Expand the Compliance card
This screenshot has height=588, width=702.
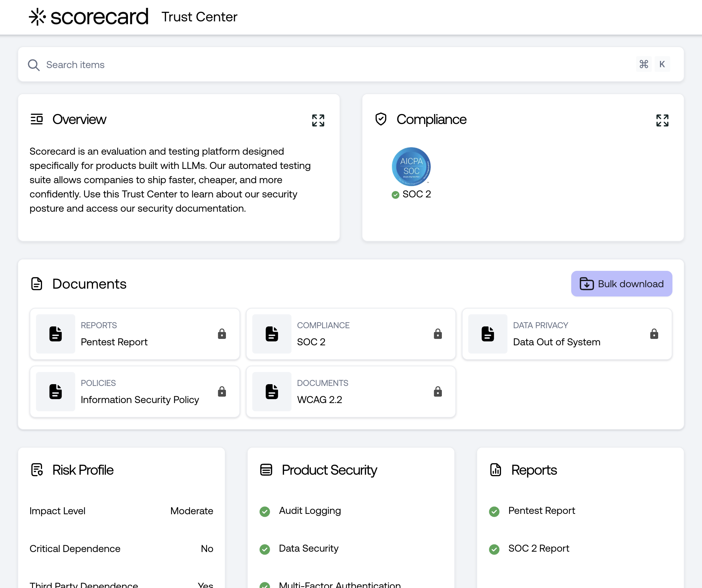click(662, 120)
